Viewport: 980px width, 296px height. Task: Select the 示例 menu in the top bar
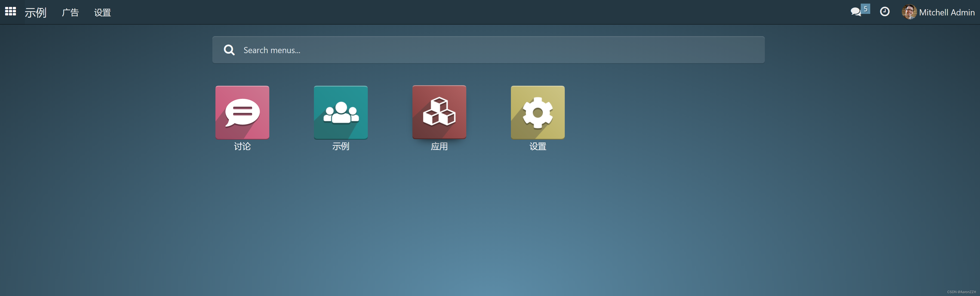click(x=36, y=12)
